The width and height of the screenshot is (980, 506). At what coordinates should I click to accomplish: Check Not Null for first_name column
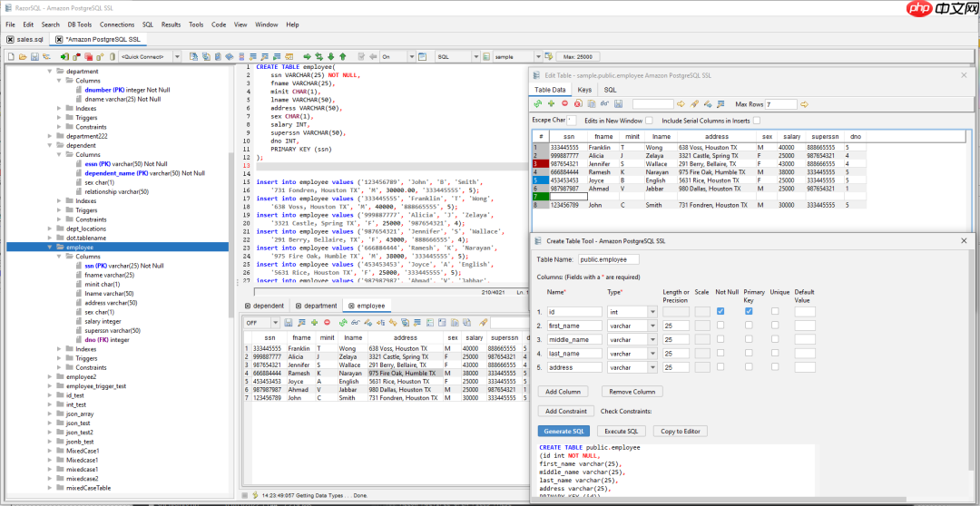point(720,325)
